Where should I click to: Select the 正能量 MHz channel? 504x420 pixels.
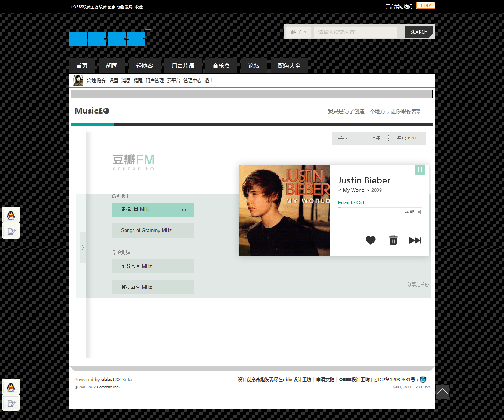pyautogui.click(x=153, y=210)
